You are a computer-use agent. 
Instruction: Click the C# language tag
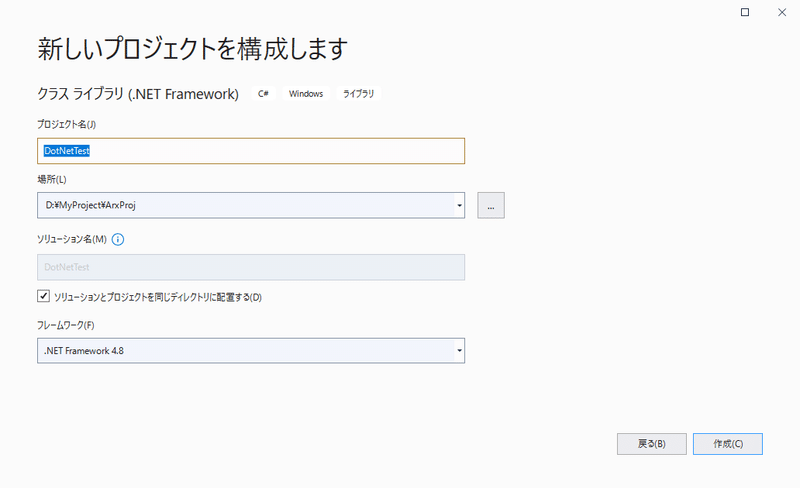click(x=263, y=94)
